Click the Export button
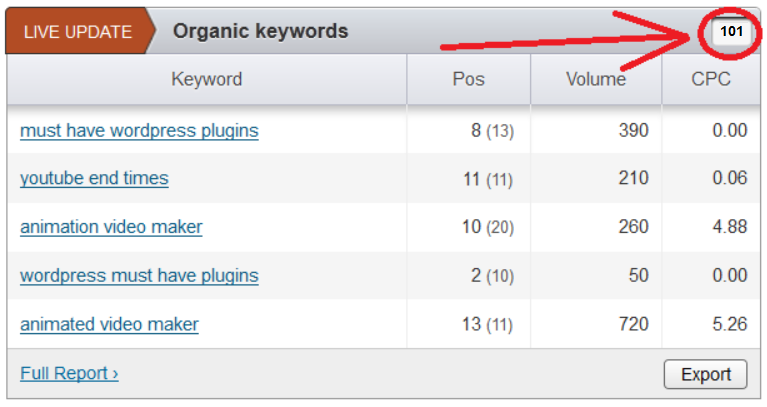This screenshot has height=407, width=767. pyautogui.click(x=705, y=374)
